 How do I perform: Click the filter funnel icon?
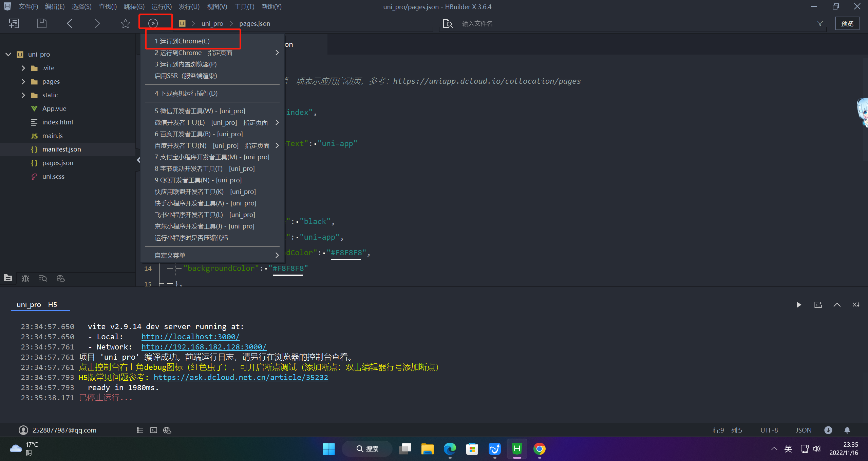pos(820,23)
